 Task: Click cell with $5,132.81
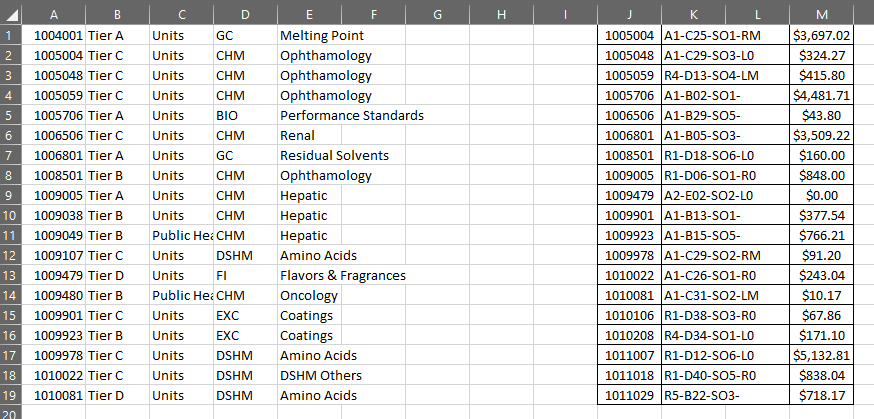pyautogui.click(x=821, y=355)
